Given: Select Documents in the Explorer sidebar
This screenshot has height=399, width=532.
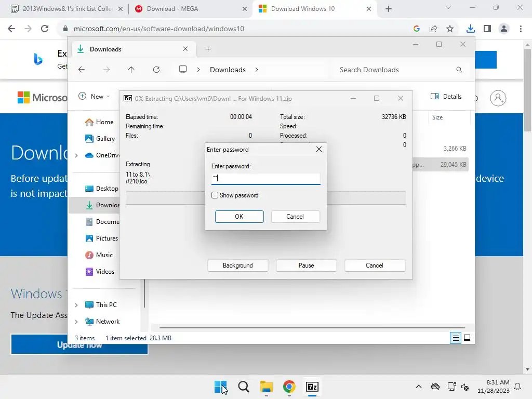Looking at the screenshot, I should click(x=102, y=221).
